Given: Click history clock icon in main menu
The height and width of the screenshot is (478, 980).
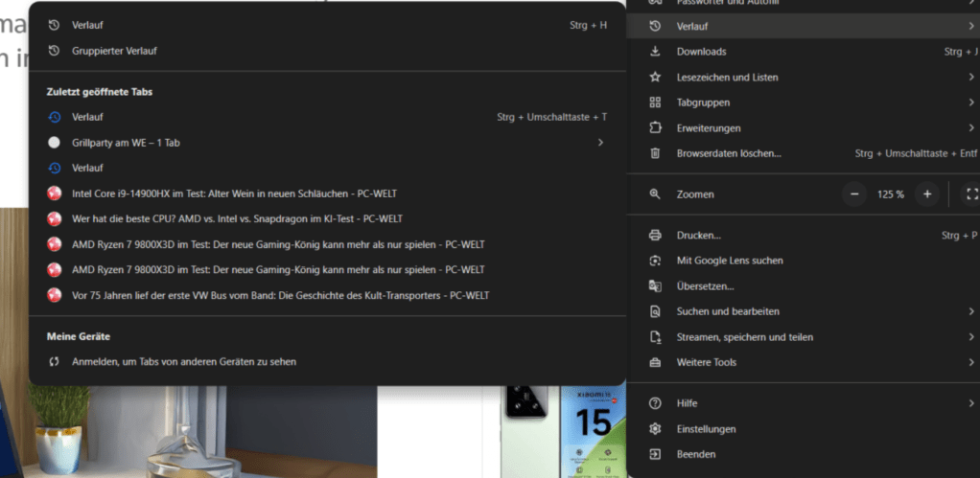Looking at the screenshot, I should [655, 26].
